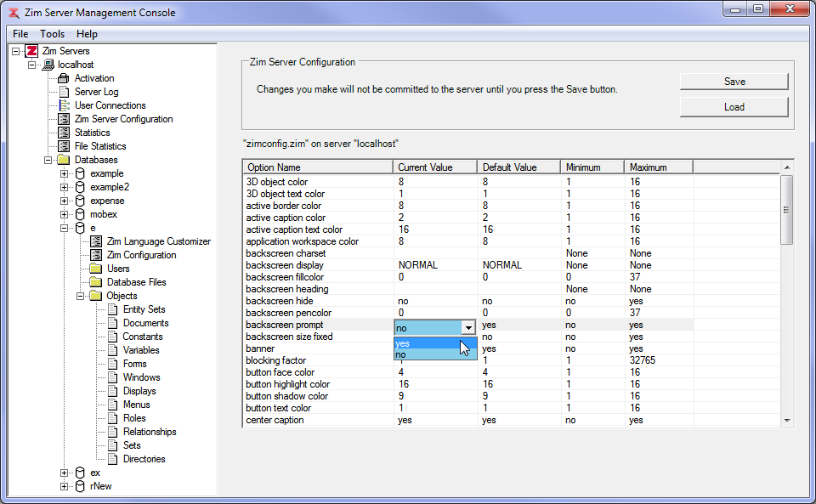This screenshot has width=816, height=504.
Task: Click the Default Value column header
Action: (518, 167)
